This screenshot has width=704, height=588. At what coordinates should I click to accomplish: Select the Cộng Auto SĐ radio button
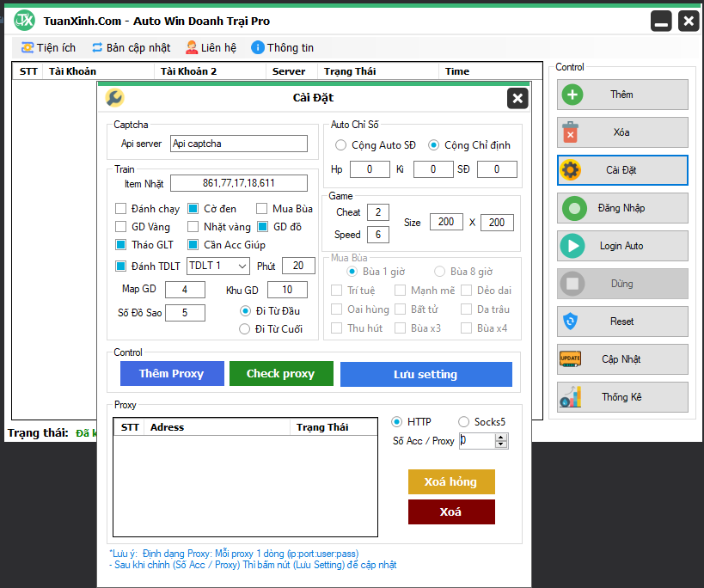click(x=341, y=145)
